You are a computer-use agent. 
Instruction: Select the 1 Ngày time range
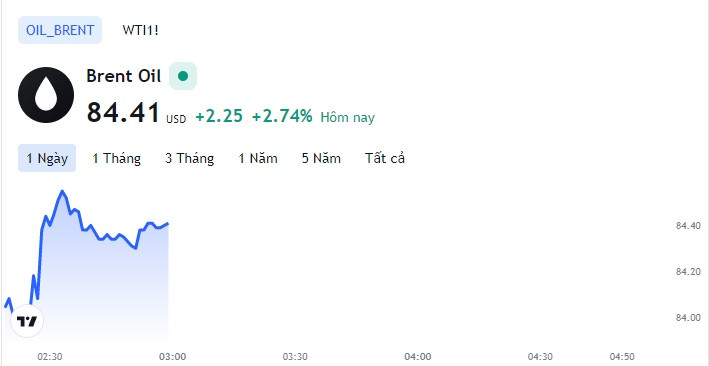(x=47, y=158)
